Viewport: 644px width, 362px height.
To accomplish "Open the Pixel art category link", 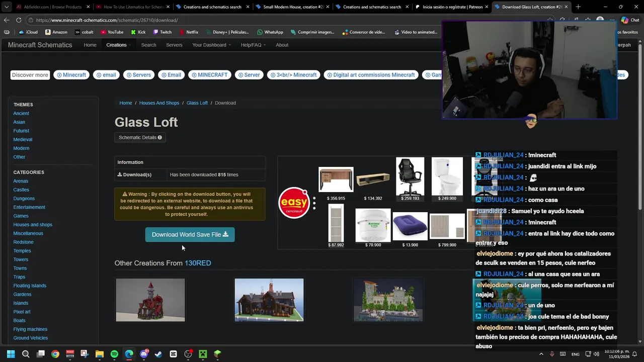I will point(22,312).
